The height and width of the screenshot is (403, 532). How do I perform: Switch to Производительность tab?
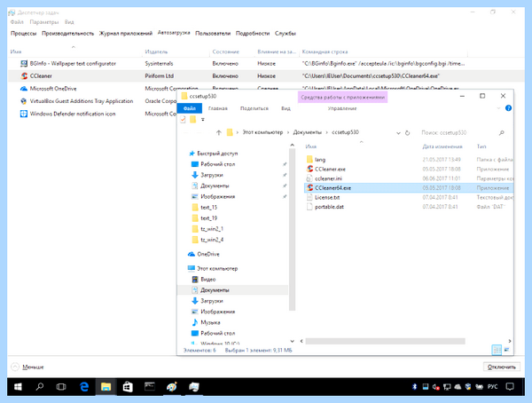tap(68, 34)
